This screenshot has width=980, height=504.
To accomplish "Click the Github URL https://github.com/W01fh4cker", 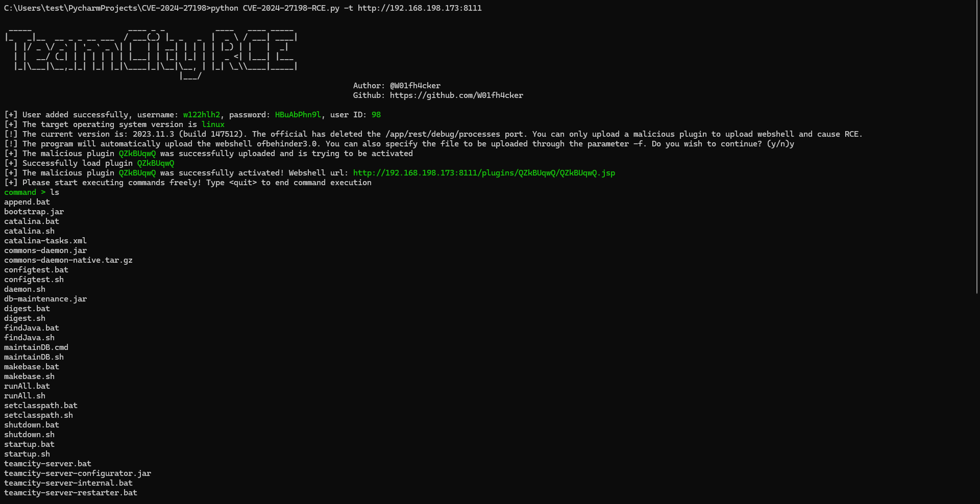I will pos(456,95).
